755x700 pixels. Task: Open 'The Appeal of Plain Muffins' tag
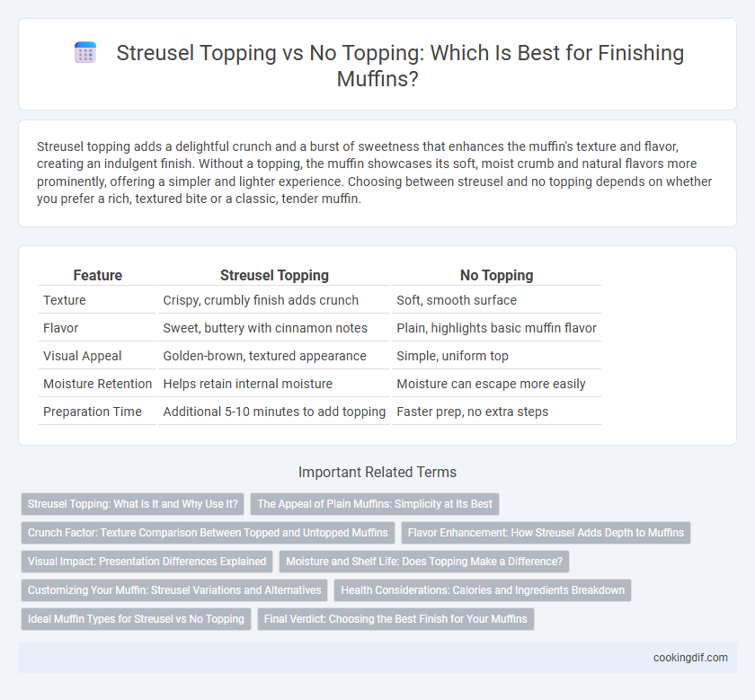coord(375,504)
